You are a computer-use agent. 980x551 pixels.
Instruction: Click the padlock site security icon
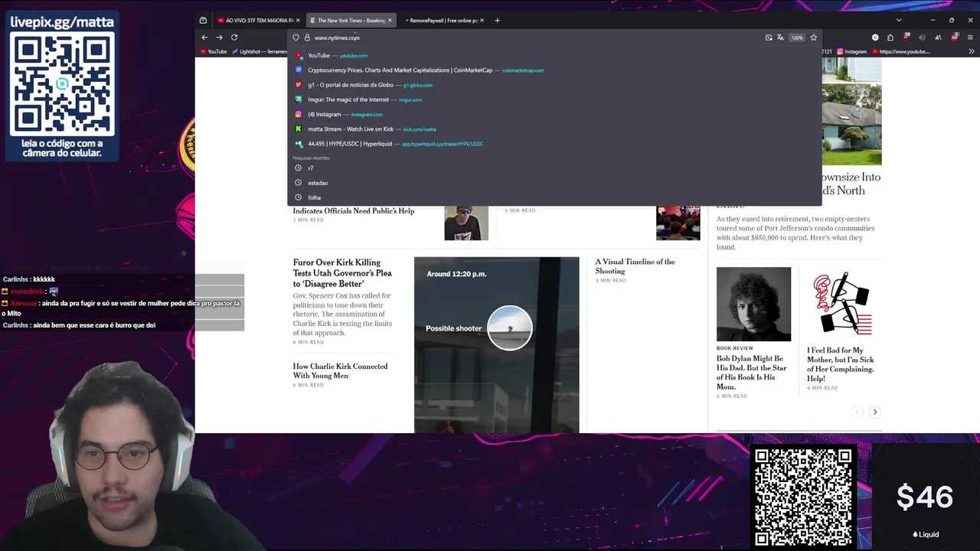307,37
